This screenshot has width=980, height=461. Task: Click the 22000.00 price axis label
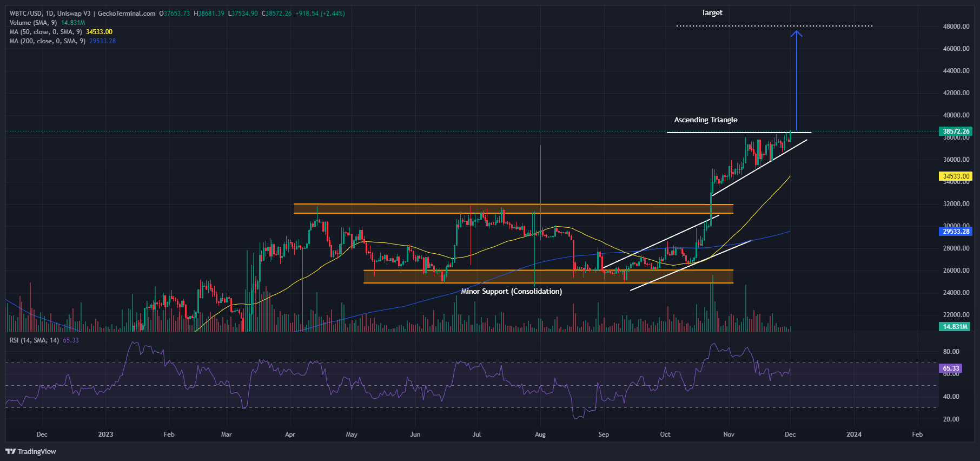(x=956, y=315)
